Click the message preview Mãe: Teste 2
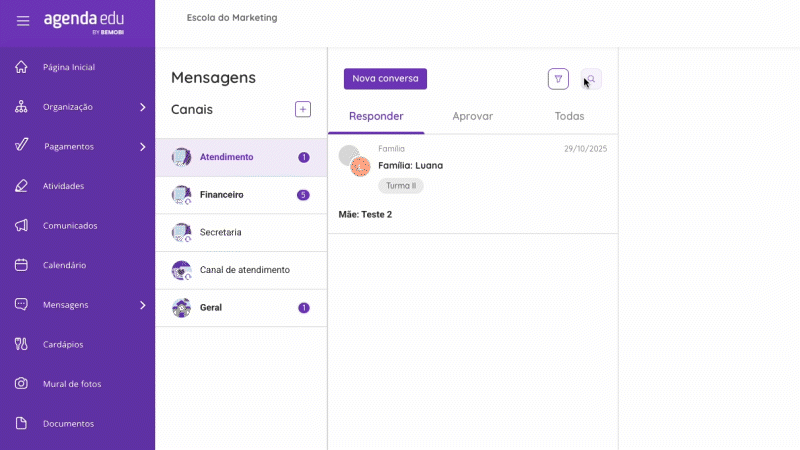Screen dimensions: 800x450 [x=365, y=214]
